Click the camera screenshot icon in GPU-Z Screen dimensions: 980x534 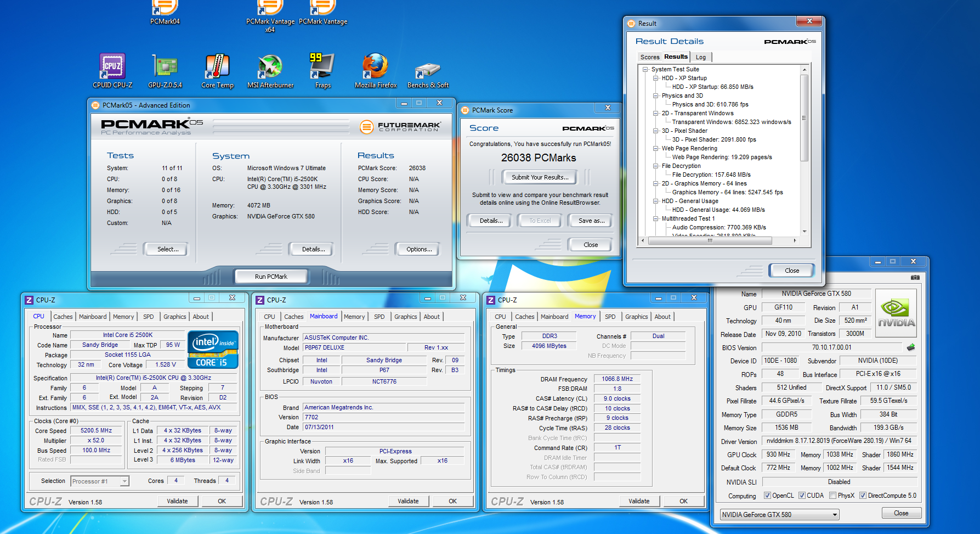coord(915,278)
